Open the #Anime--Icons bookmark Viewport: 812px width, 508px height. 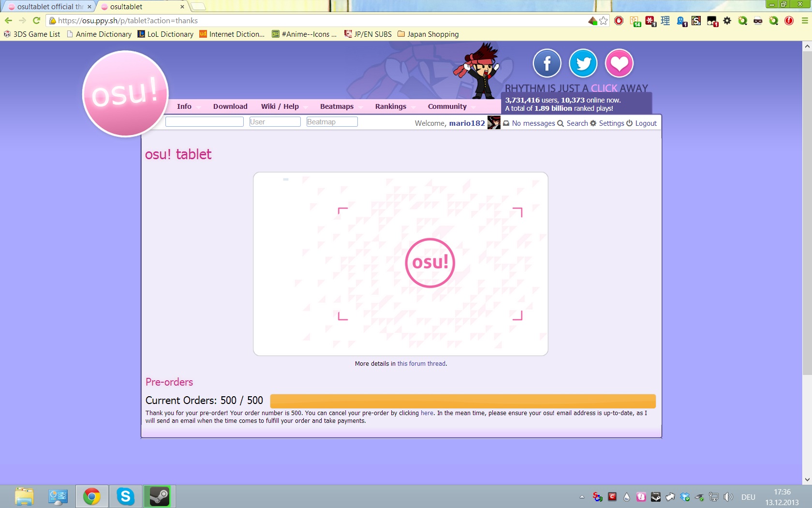pos(304,34)
